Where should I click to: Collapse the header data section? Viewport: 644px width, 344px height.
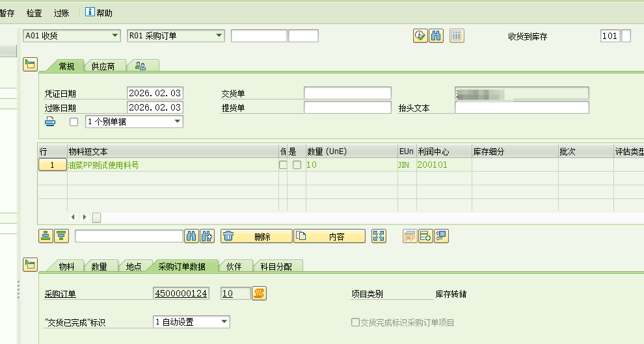(30, 64)
